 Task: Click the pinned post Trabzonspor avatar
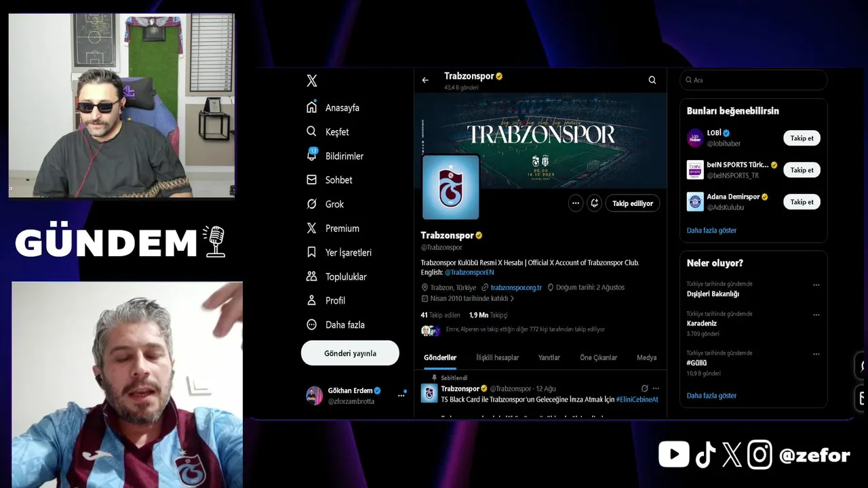[x=429, y=393]
